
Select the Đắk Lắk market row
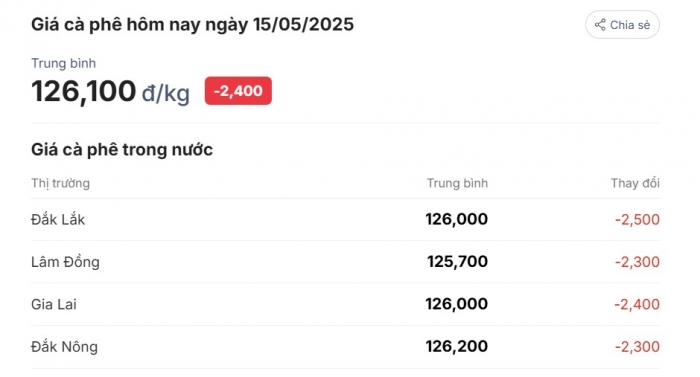(345, 219)
